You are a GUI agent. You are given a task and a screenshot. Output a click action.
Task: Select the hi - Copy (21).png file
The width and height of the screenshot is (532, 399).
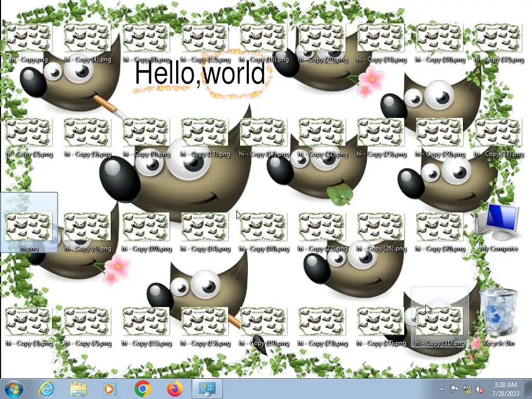[322, 137]
